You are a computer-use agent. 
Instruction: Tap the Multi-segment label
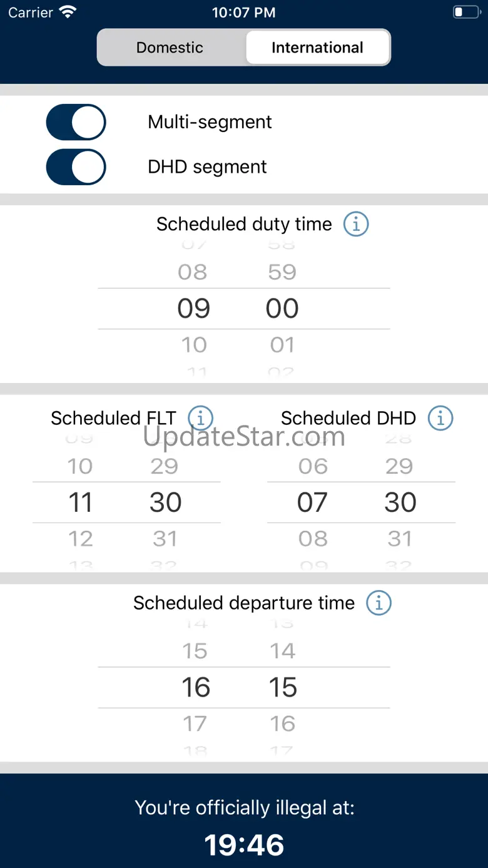[210, 122]
